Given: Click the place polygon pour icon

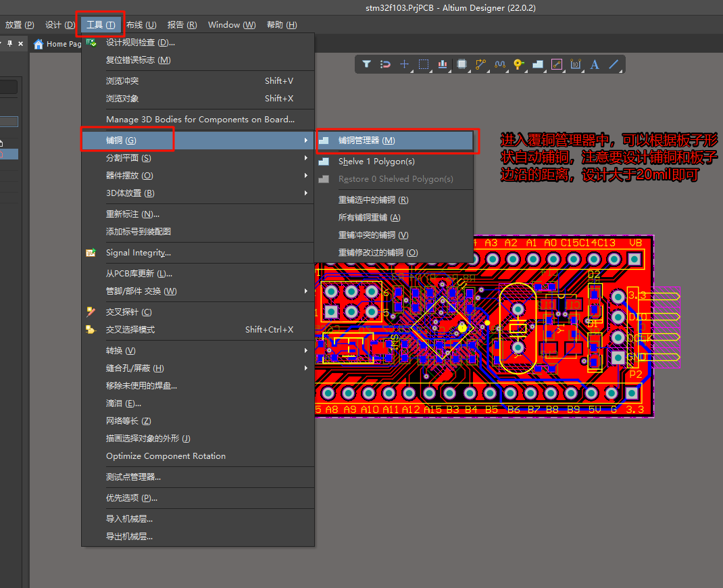Looking at the screenshot, I should pyautogui.click(x=538, y=64).
